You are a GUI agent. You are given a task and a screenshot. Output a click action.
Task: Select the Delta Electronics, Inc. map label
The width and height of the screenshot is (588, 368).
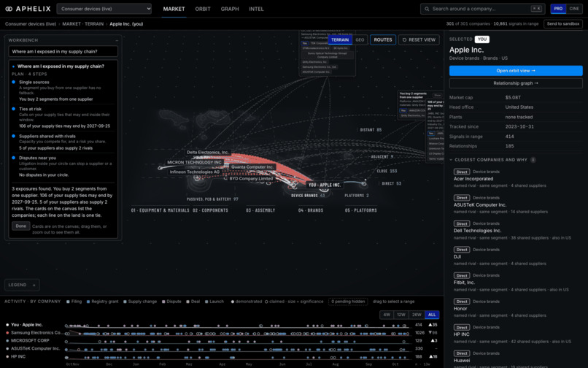click(208, 153)
